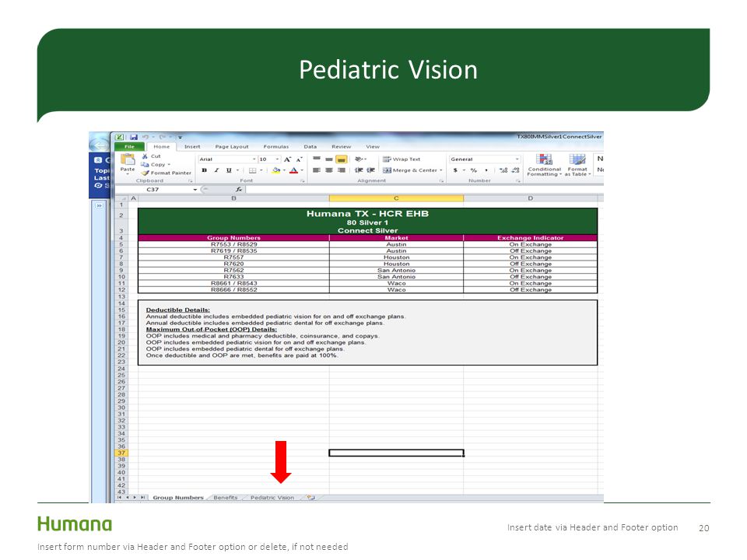Open Font group dialog launcher

pos(302,181)
